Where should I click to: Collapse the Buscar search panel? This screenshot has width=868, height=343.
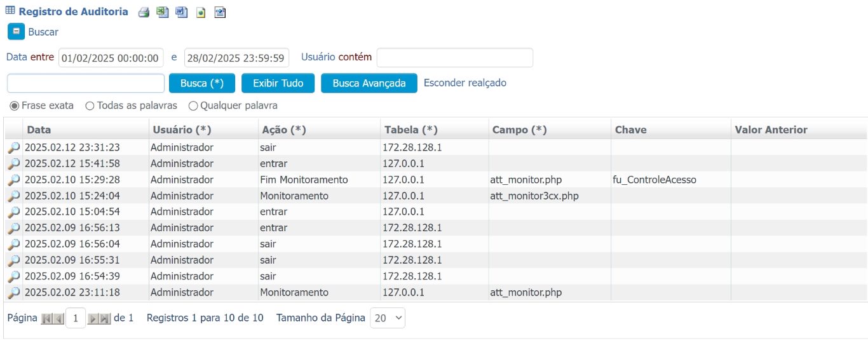[x=16, y=31]
